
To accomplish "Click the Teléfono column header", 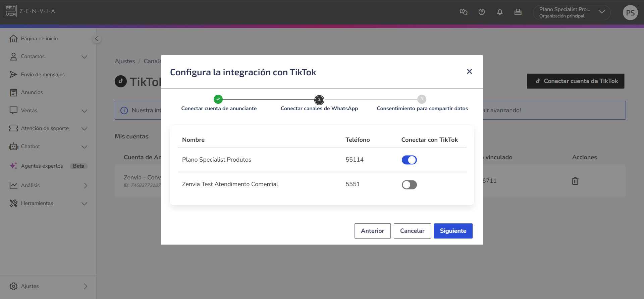I will click(x=358, y=140).
